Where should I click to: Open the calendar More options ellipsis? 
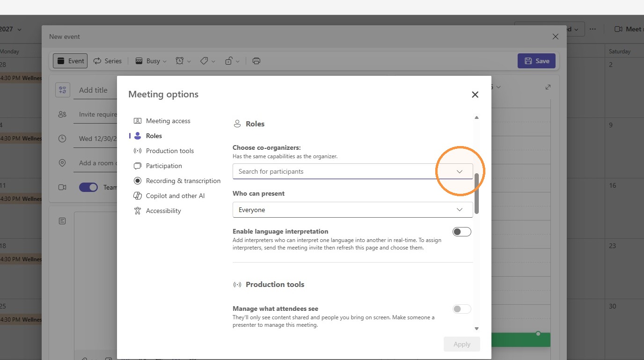click(x=593, y=29)
